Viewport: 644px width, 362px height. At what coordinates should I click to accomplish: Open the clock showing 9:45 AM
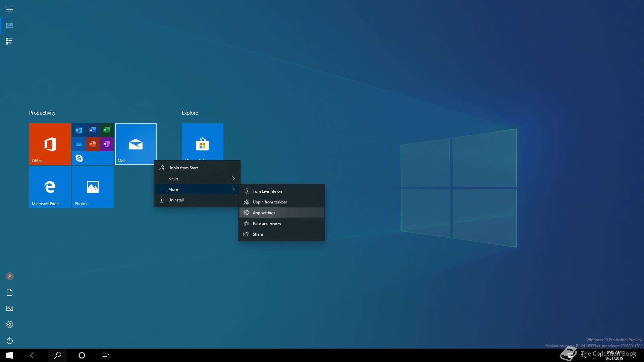[614, 355]
